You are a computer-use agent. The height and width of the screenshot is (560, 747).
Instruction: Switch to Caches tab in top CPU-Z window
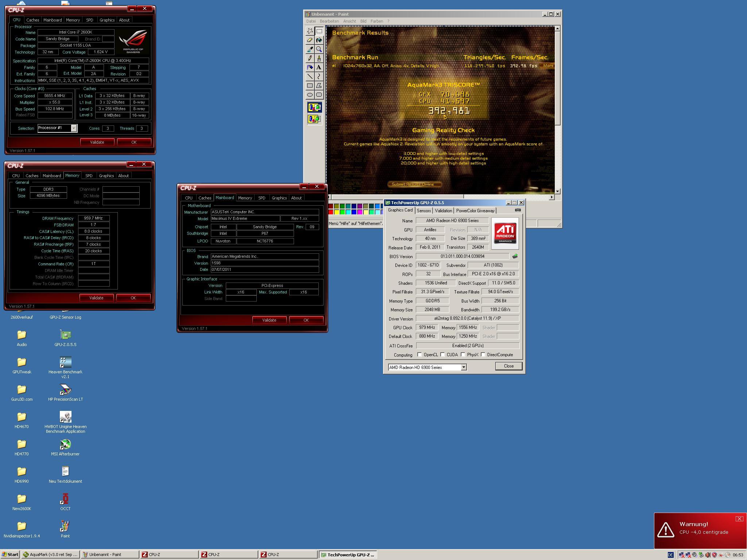(x=32, y=20)
